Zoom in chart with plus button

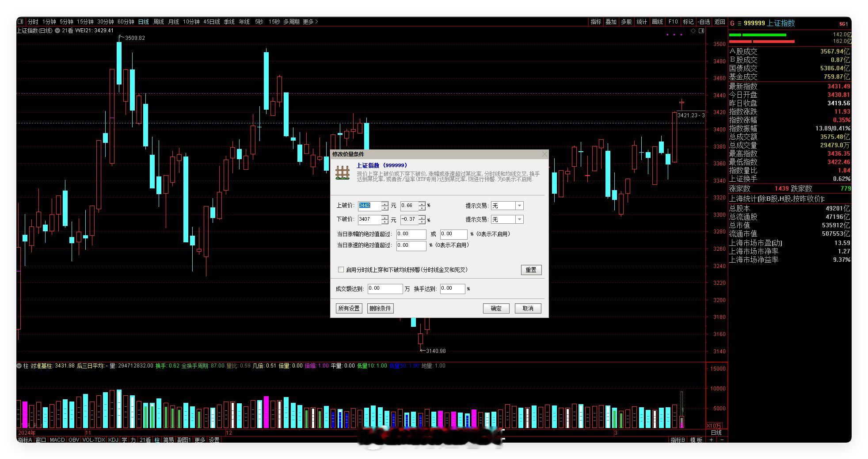pyautogui.click(x=711, y=440)
